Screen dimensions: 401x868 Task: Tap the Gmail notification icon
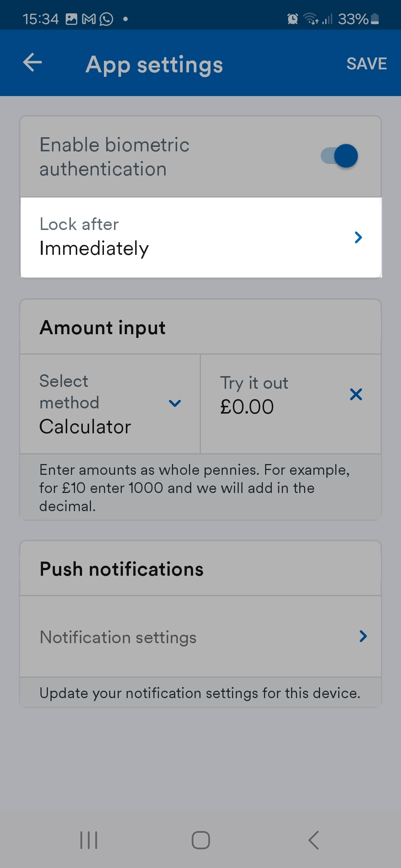tap(89, 19)
